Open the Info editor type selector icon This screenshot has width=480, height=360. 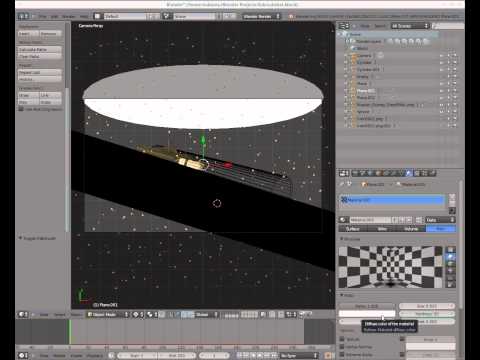(23, 16)
